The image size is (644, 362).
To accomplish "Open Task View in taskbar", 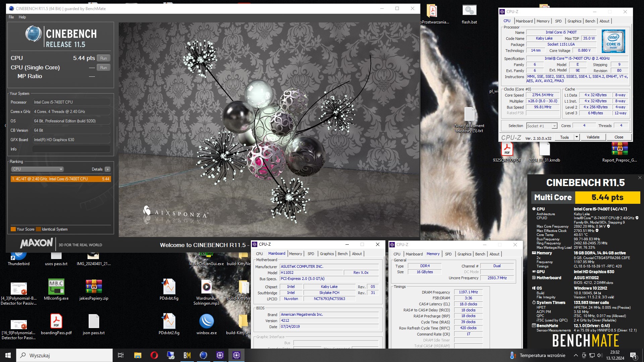I will click(121, 355).
